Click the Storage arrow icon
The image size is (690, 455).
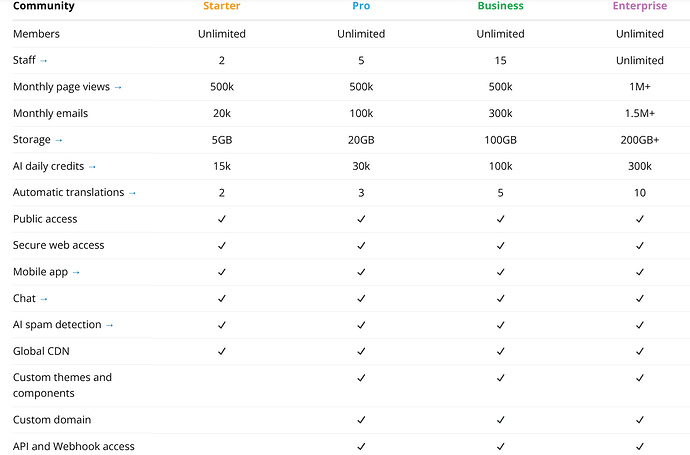59,140
